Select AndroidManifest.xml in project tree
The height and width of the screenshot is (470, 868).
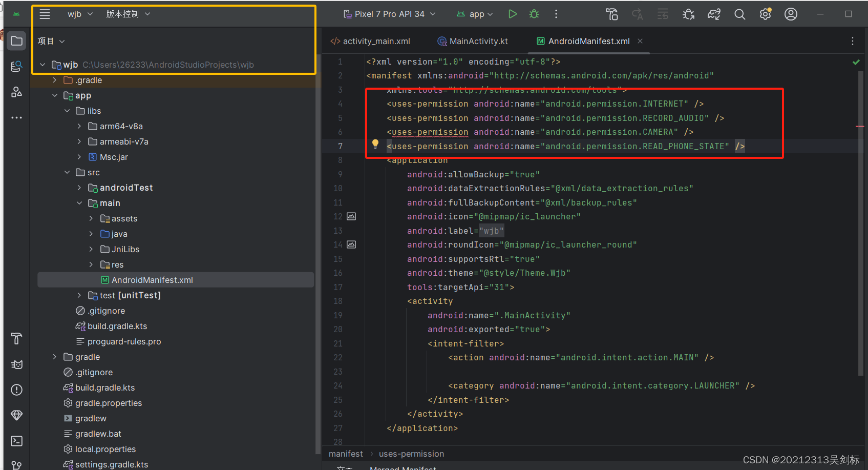click(x=176, y=280)
